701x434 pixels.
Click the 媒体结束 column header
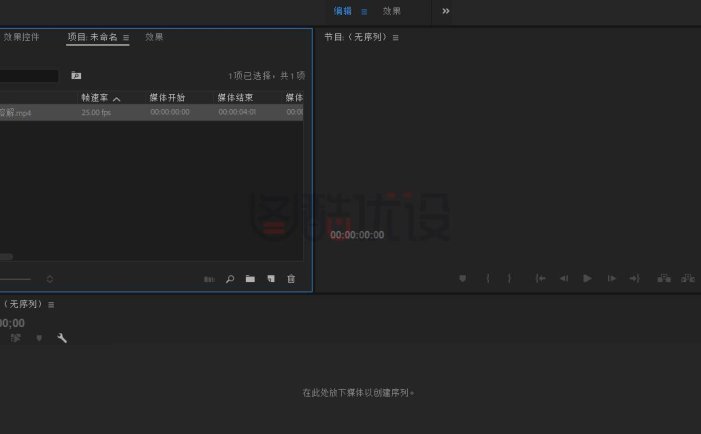pyautogui.click(x=236, y=97)
